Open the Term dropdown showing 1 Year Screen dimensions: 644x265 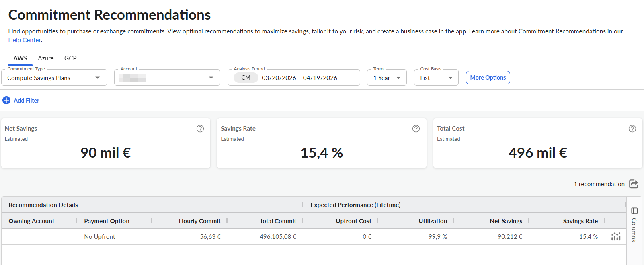387,78
